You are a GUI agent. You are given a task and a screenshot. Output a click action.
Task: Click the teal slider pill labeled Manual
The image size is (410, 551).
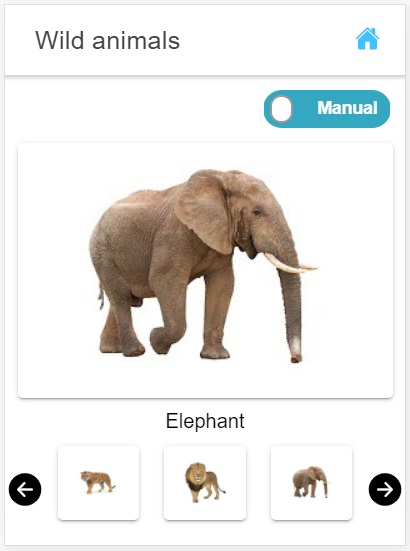327,109
